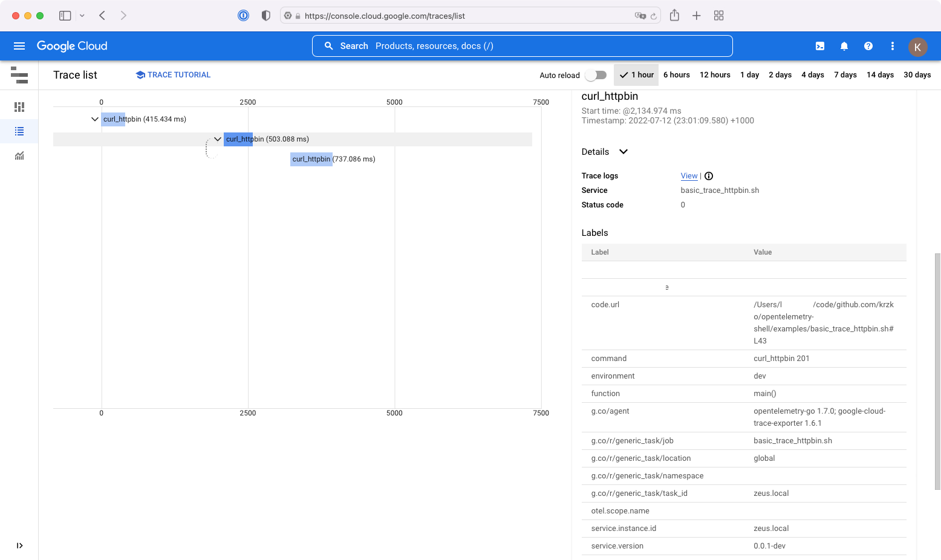Collapse the 415.434 ms curl_httpbin span
941x560 pixels.
pos(95,119)
